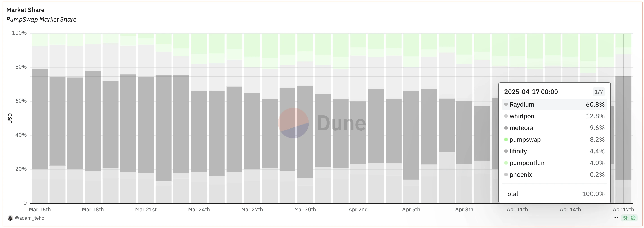Open the @adam_tehc author link
The image size is (644, 228).
click(29, 218)
